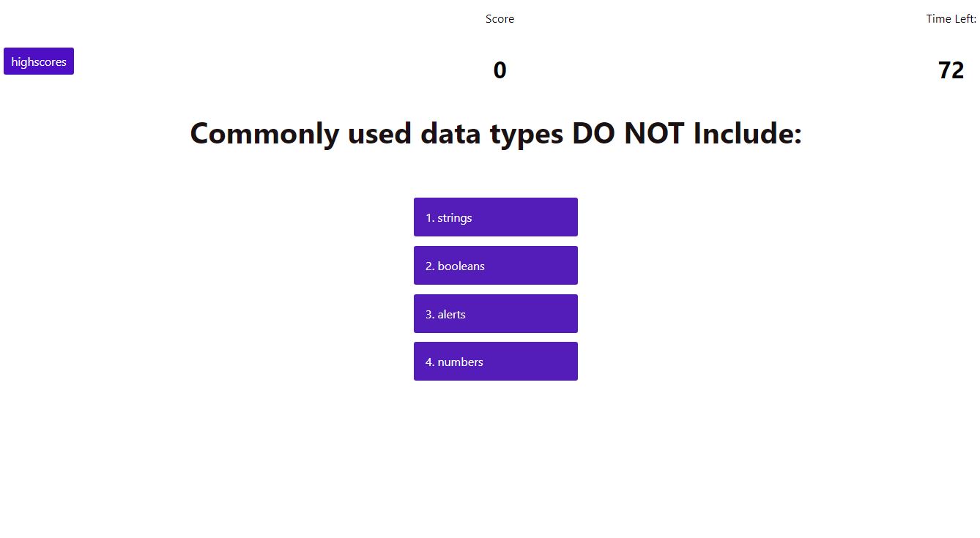The width and height of the screenshot is (980, 538).
Task: Select the '1. strings' answer
Action: [496, 217]
